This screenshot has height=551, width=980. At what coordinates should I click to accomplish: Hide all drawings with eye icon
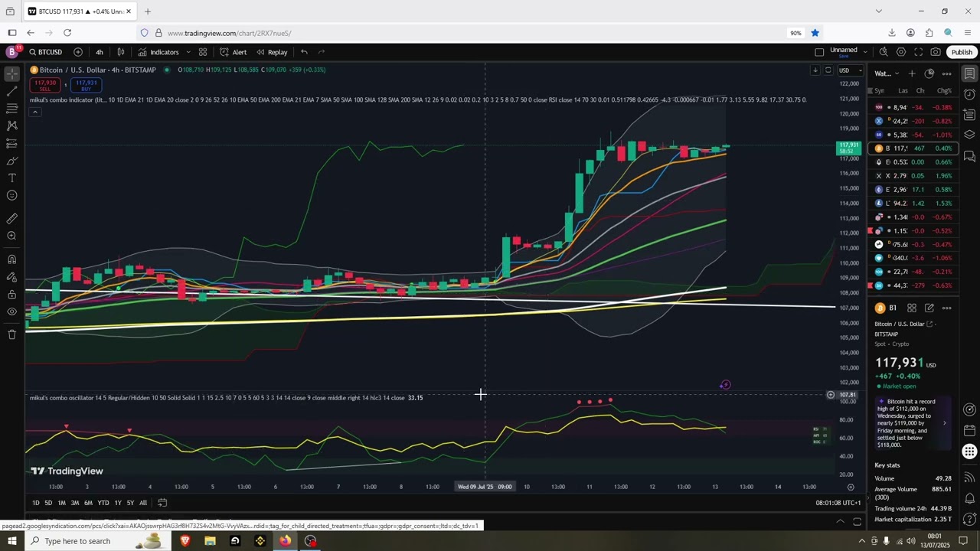(x=11, y=311)
